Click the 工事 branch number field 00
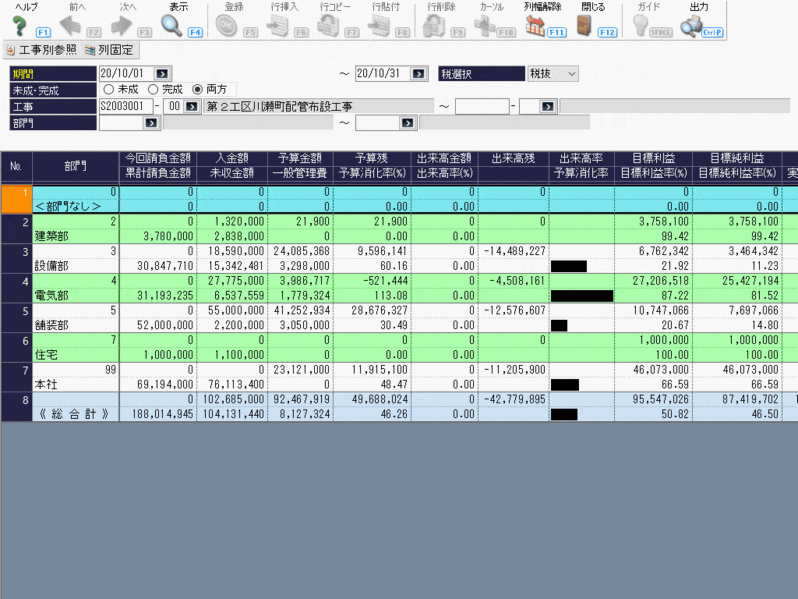Viewport: 798px width, 599px height. [174, 106]
